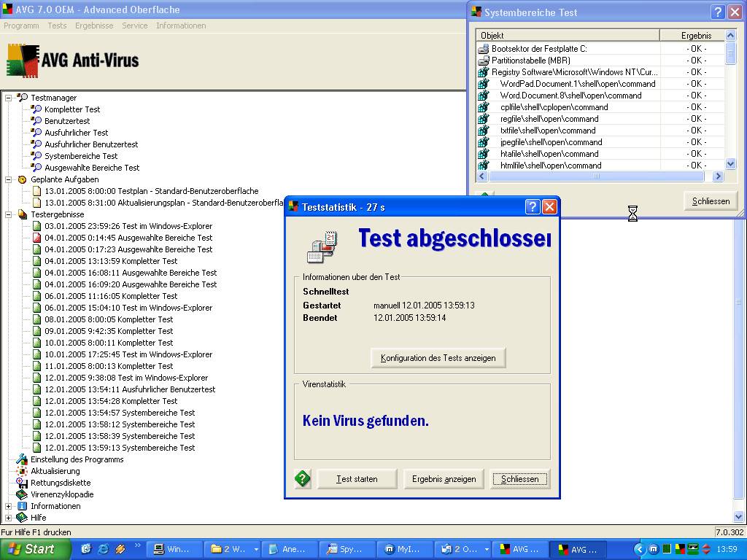This screenshot has width=747, height=560.
Task: Select result 10.01.2005 17:25:45 Test im Windows-Explorer
Action: click(128, 354)
